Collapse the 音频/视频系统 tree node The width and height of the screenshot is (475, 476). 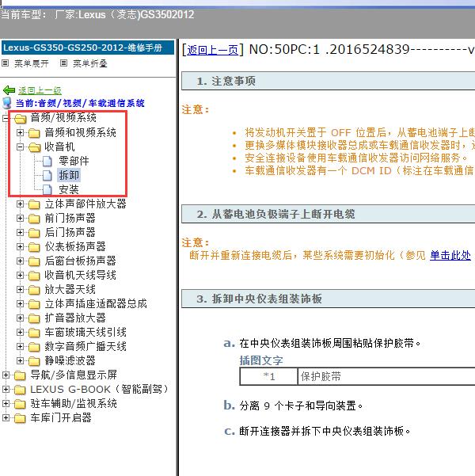coord(6,118)
